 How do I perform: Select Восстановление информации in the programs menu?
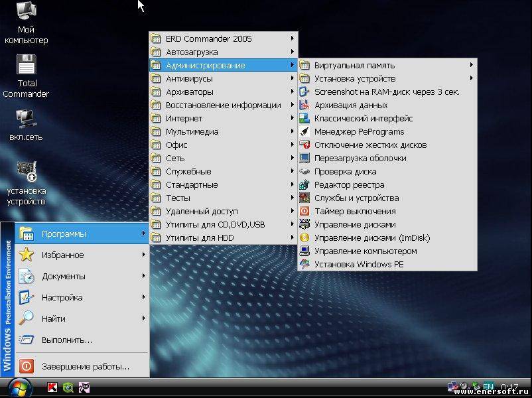coord(224,105)
